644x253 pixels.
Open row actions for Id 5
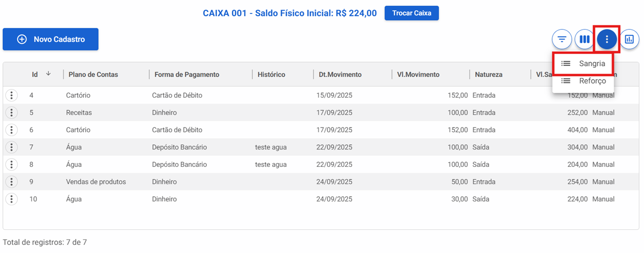pyautogui.click(x=12, y=113)
